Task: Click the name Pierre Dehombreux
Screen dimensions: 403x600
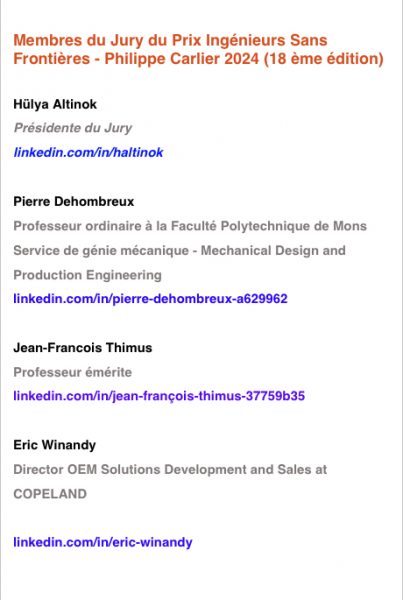Action: click(x=74, y=201)
